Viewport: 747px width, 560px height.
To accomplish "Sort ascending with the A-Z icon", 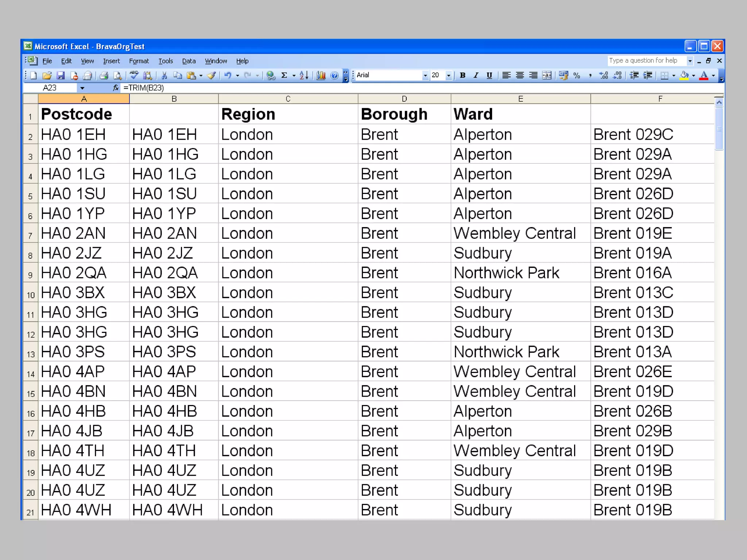I will pyautogui.click(x=304, y=75).
